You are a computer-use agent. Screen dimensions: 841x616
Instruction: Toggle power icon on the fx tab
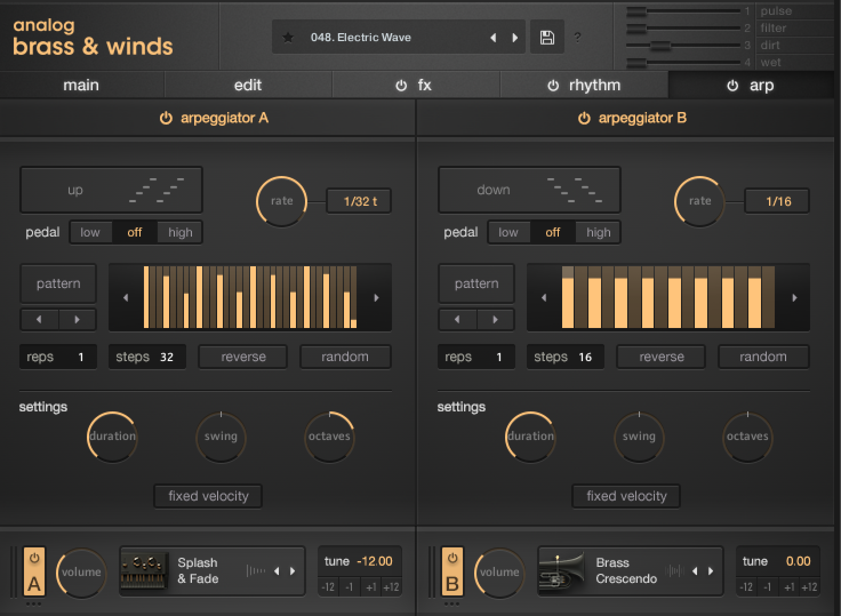(x=401, y=86)
